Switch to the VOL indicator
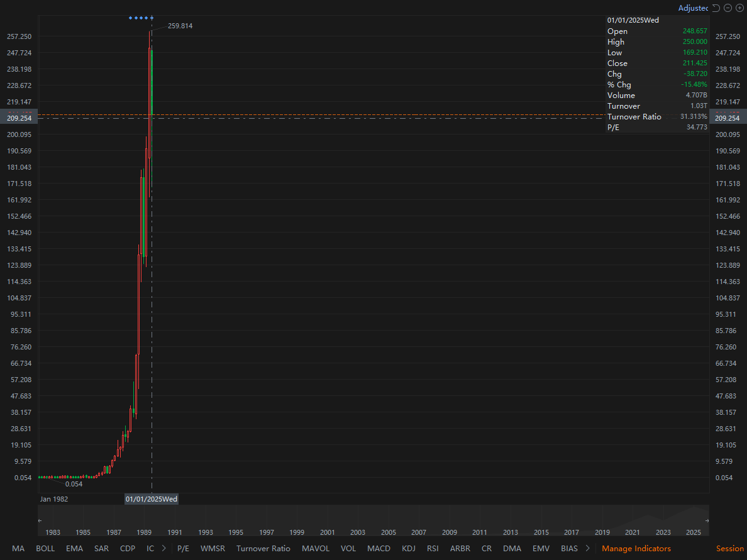747x560 pixels. (x=348, y=549)
